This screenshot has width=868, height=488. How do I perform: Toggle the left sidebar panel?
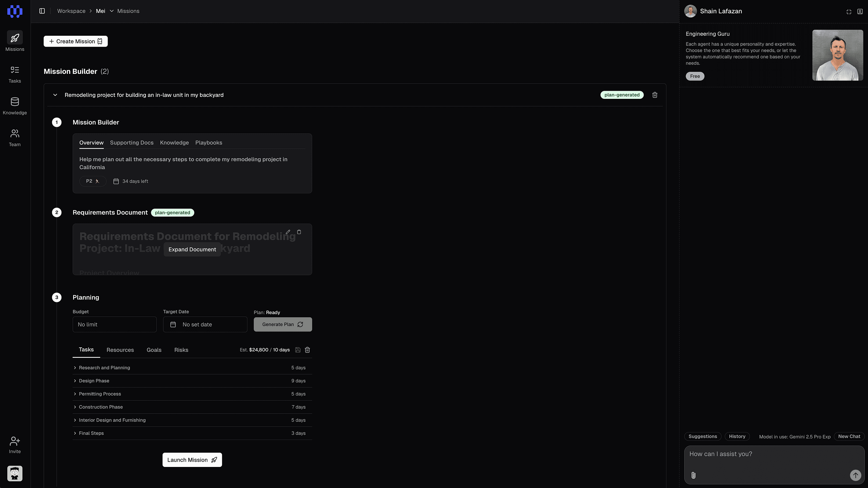tap(42, 11)
